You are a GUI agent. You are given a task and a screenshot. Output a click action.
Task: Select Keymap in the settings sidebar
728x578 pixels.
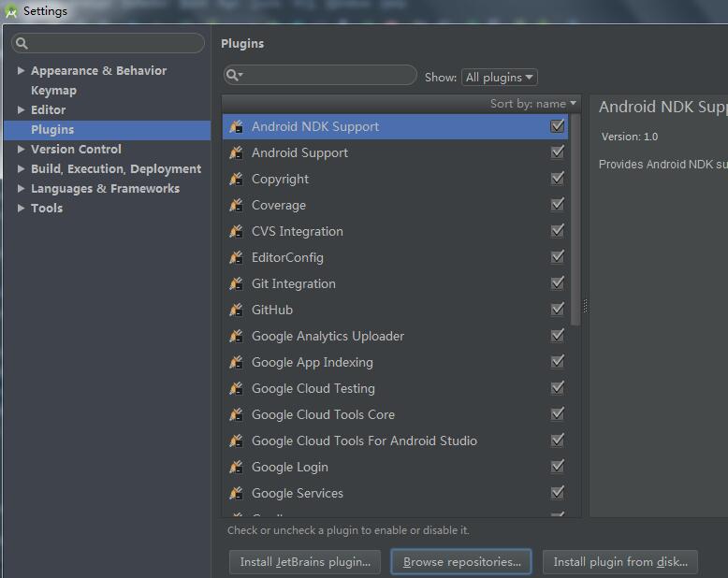(53, 91)
